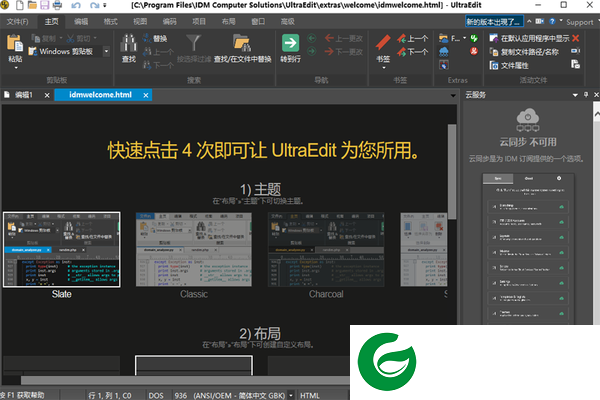Viewport: 600px width, 400px height.
Task: Open a file with the folder icon
Action: pyautogui.click(x=32, y=5)
